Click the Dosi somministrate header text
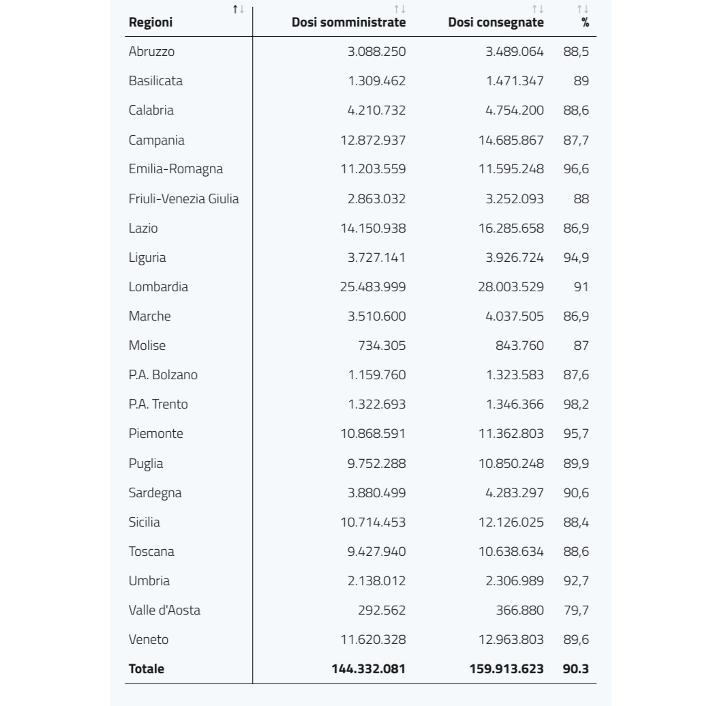 pyautogui.click(x=349, y=23)
